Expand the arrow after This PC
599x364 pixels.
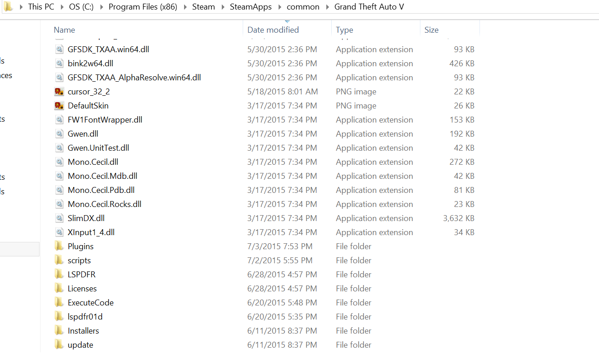pyautogui.click(x=62, y=7)
